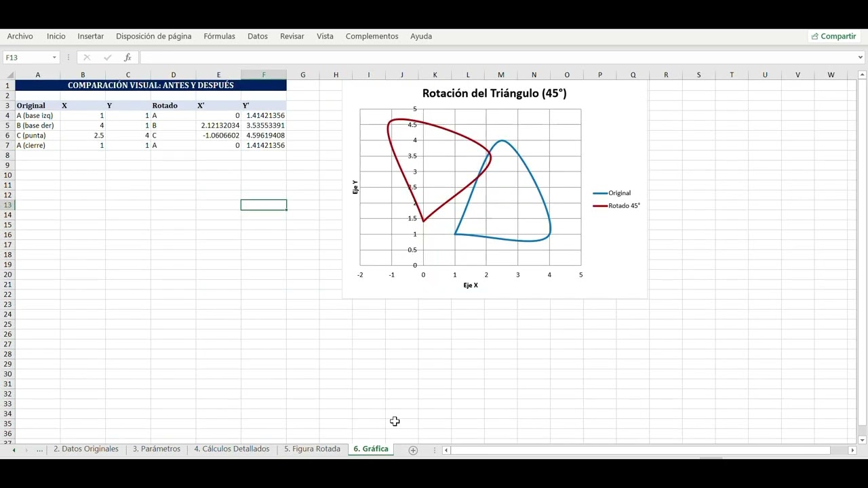Click the value 4.59619408 cell
Image resolution: width=868 pixels, height=488 pixels.
point(264,136)
